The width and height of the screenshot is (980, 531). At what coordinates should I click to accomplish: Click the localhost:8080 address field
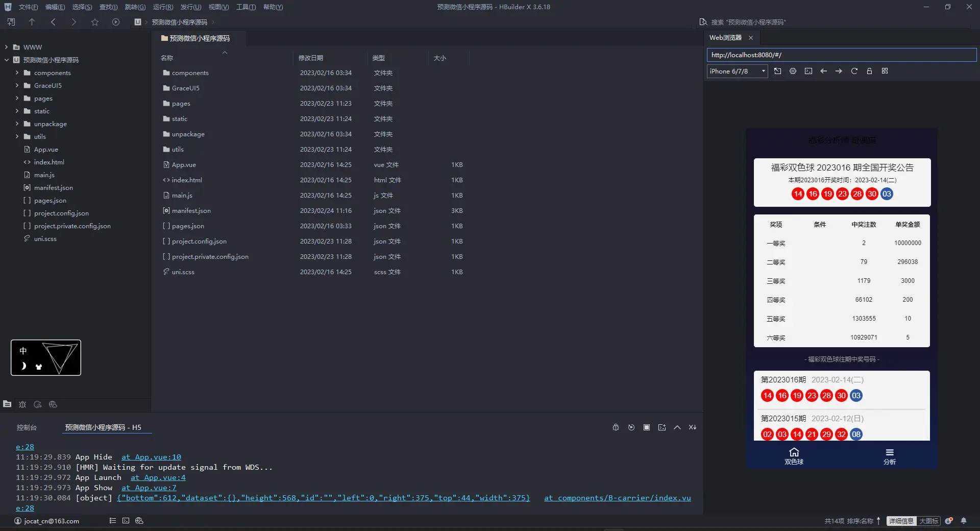pos(842,55)
